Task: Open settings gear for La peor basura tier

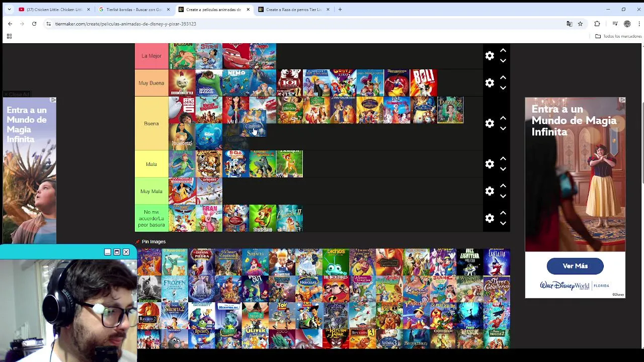Action: pyautogui.click(x=490, y=218)
